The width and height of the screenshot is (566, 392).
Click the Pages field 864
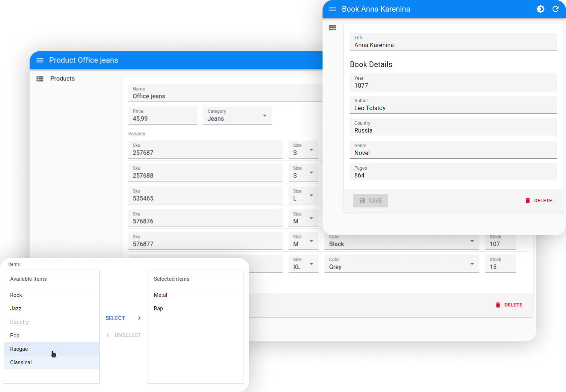tap(453, 172)
